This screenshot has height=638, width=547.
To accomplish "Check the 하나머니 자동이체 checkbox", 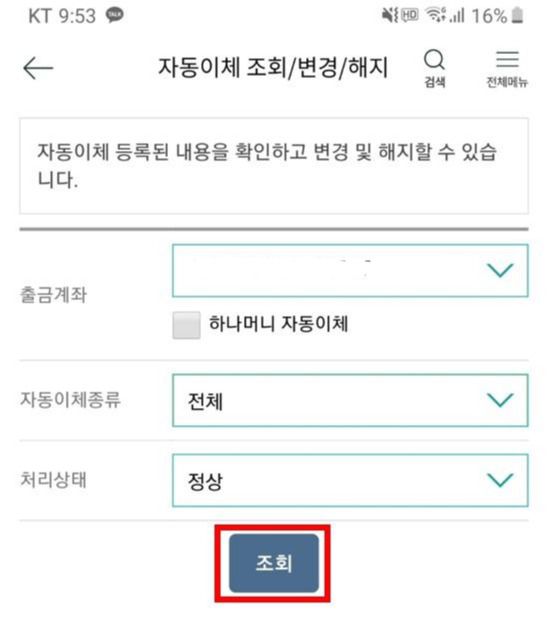I will pos(186,325).
